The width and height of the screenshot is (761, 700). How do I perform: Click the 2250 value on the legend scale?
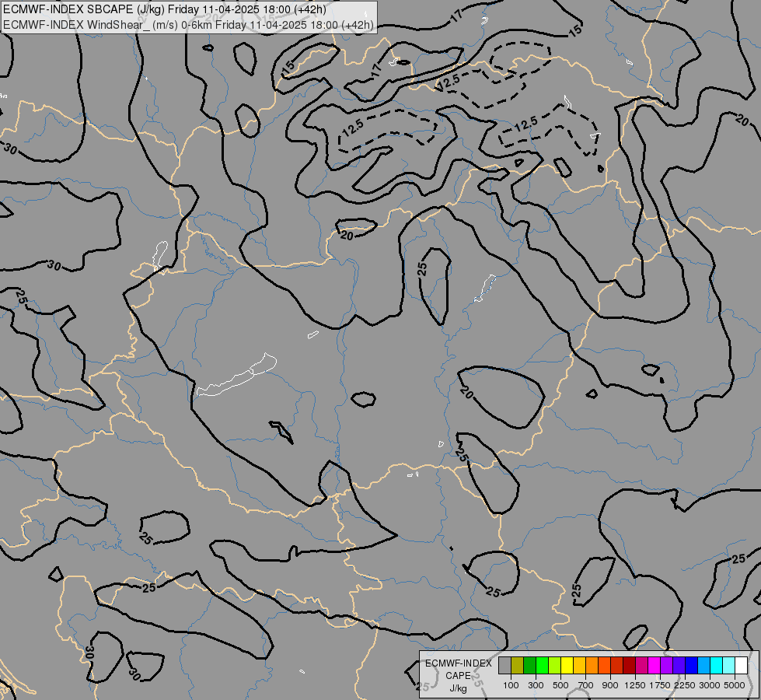coord(685,685)
